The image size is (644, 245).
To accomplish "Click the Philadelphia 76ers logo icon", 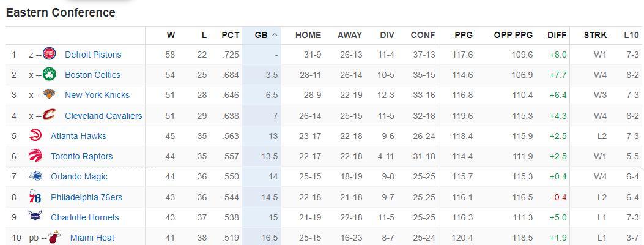I will (35, 197).
